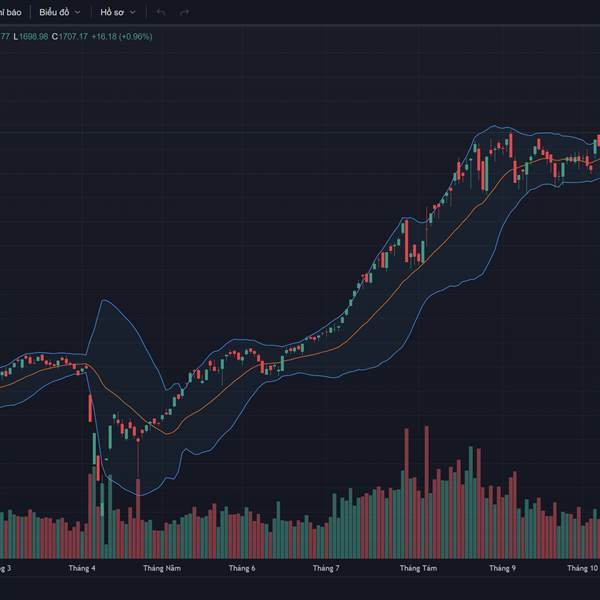Select the Tháng Tám time axis label
600x600 pixels.
click(418, 568)
